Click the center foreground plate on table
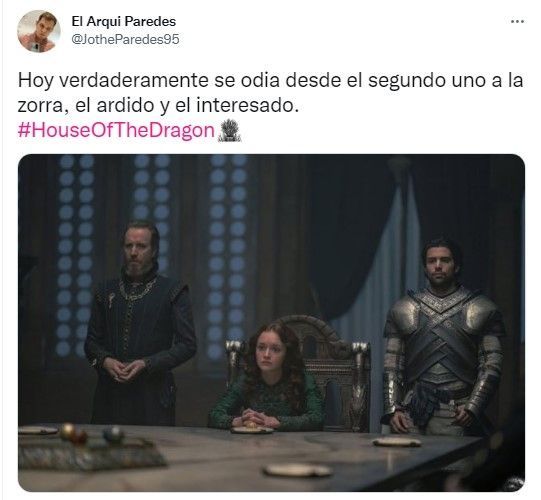The width and height of the screenshot is (541, 500). pyautogui.click(x=297, y=470)
